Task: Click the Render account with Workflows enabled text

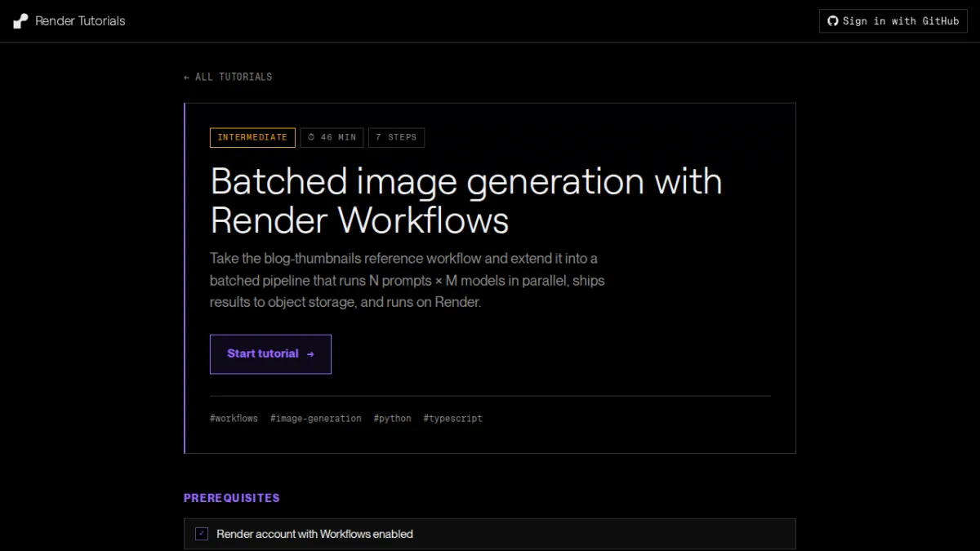Action: [314, 534]
